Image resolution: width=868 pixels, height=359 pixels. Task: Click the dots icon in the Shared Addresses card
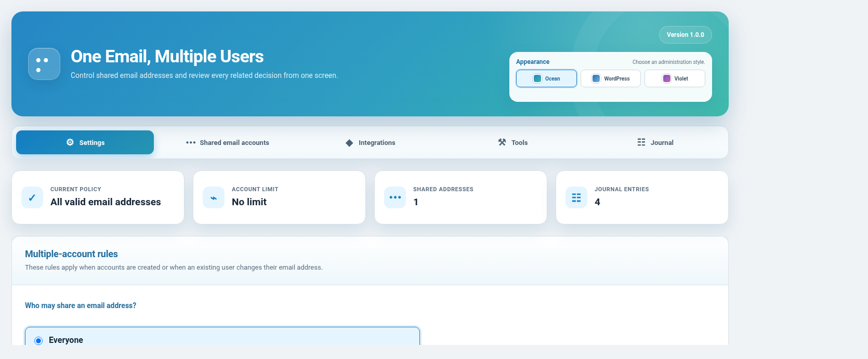(395, 197)
